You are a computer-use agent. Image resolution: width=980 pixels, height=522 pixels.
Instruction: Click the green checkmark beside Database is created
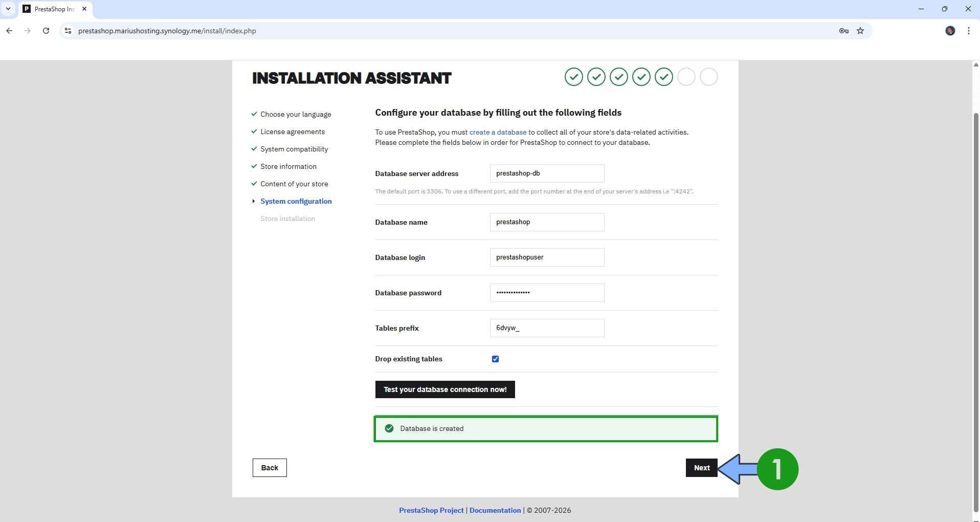[389, 428]
